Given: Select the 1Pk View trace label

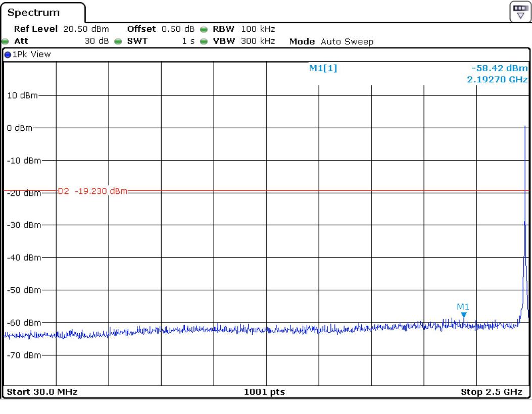Looking at the screenshot, I should 31,54.
